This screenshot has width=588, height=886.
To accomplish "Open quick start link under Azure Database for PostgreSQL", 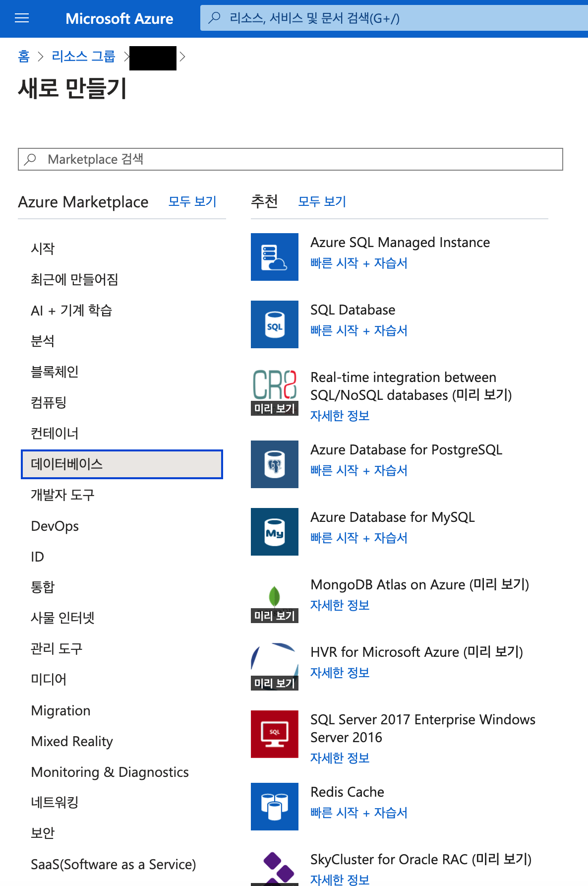I will click(359, 470).
